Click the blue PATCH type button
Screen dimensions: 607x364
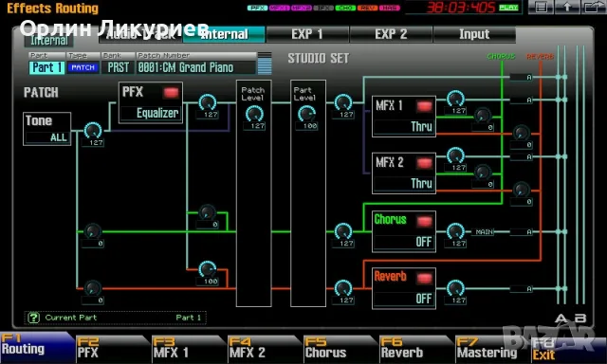[x=83, y=67]
